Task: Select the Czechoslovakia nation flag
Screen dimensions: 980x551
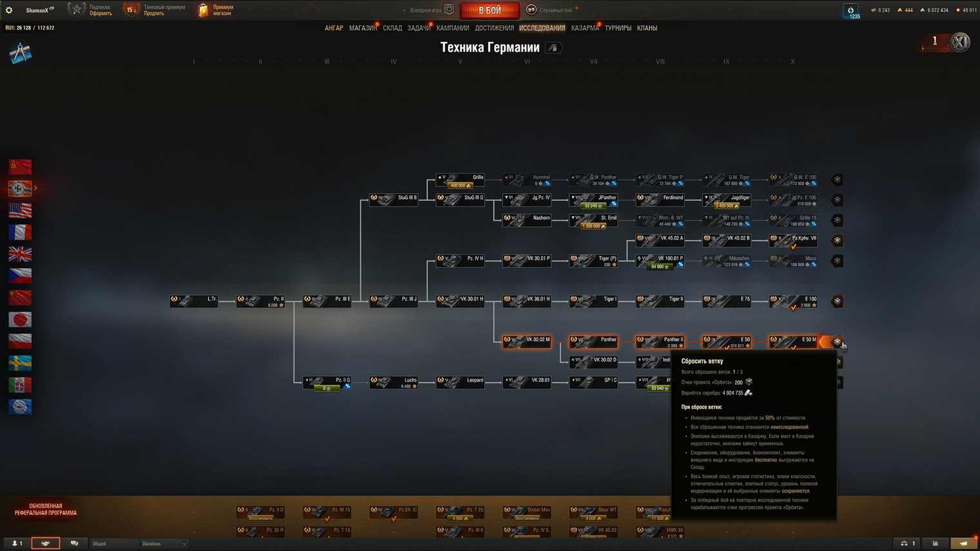Action: click(20, 276)
